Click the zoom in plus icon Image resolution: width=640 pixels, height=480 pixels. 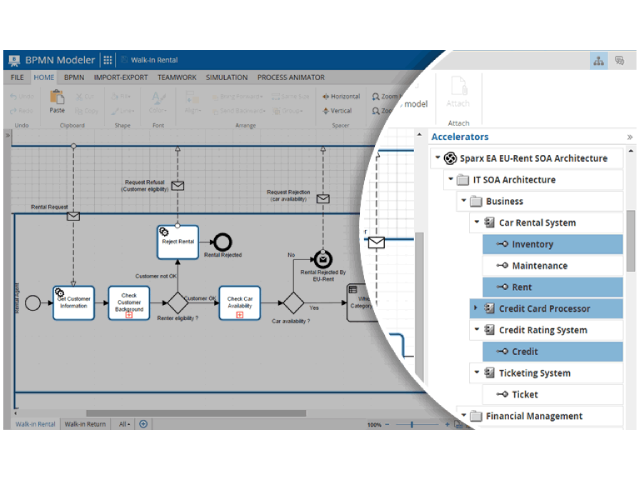(x=447, y=424)
